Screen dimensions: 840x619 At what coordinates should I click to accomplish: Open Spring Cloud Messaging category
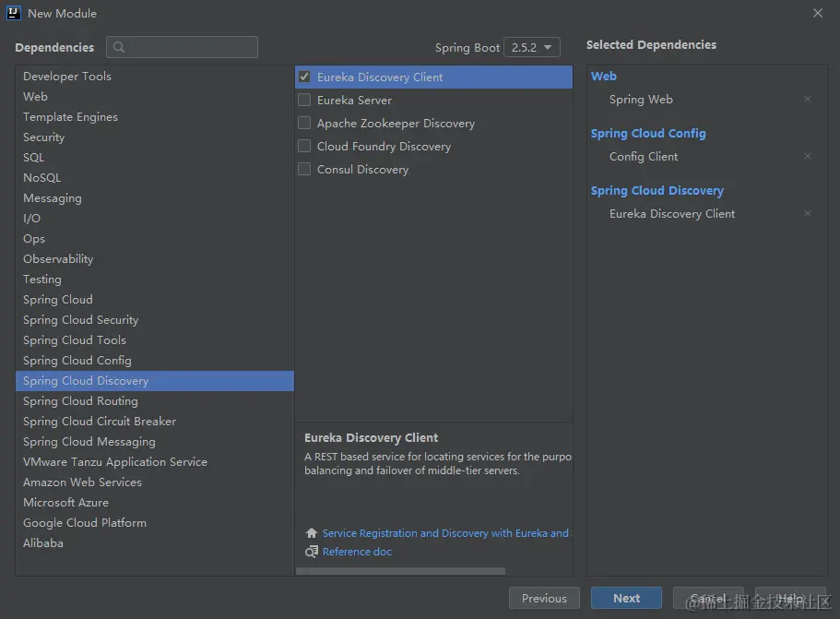pos(155,442)
